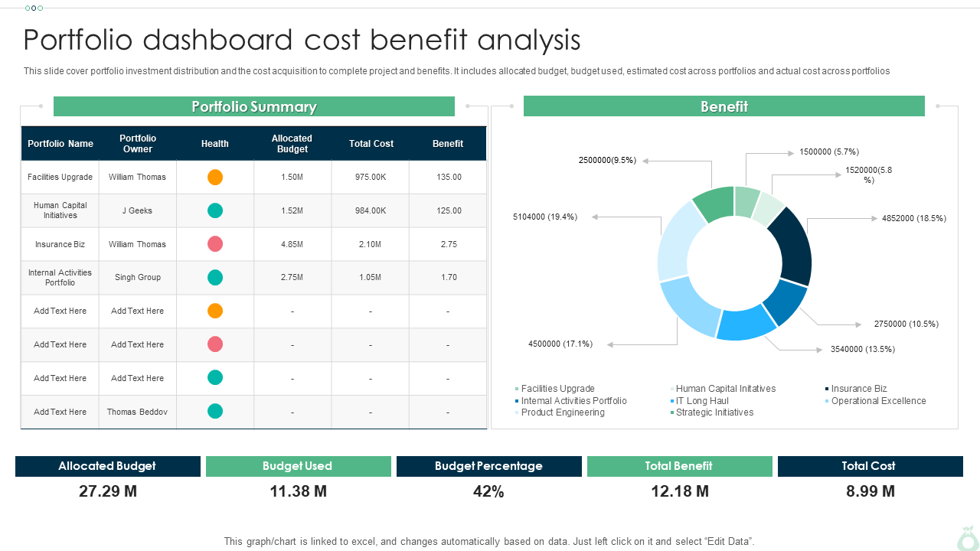Click the Budget Percentage KPI header
This screenshot has width=980, height=551.
click(x=489, y=466)
